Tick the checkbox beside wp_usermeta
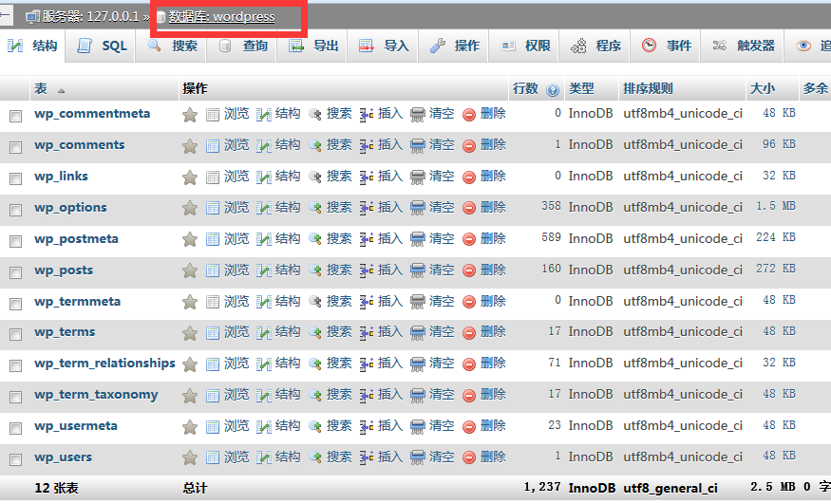The height and width of the screenshot is (504, 831). (x=15, y=428)
